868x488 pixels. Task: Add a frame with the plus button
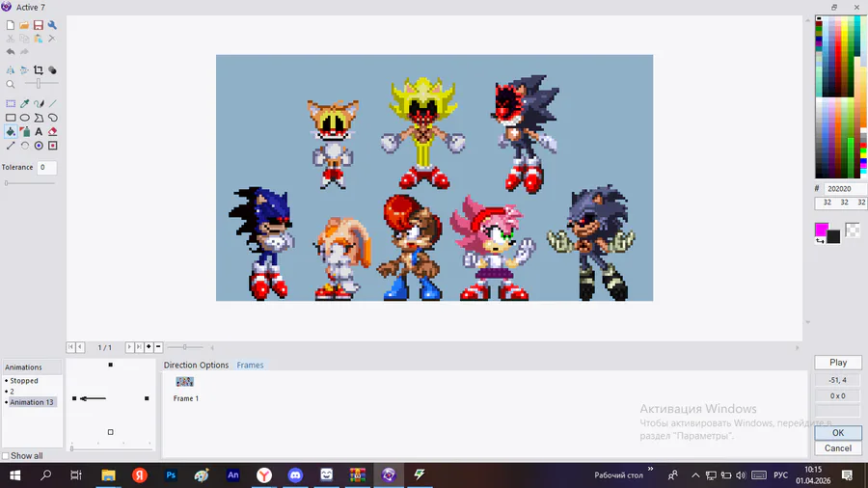[x=149, y=347]
